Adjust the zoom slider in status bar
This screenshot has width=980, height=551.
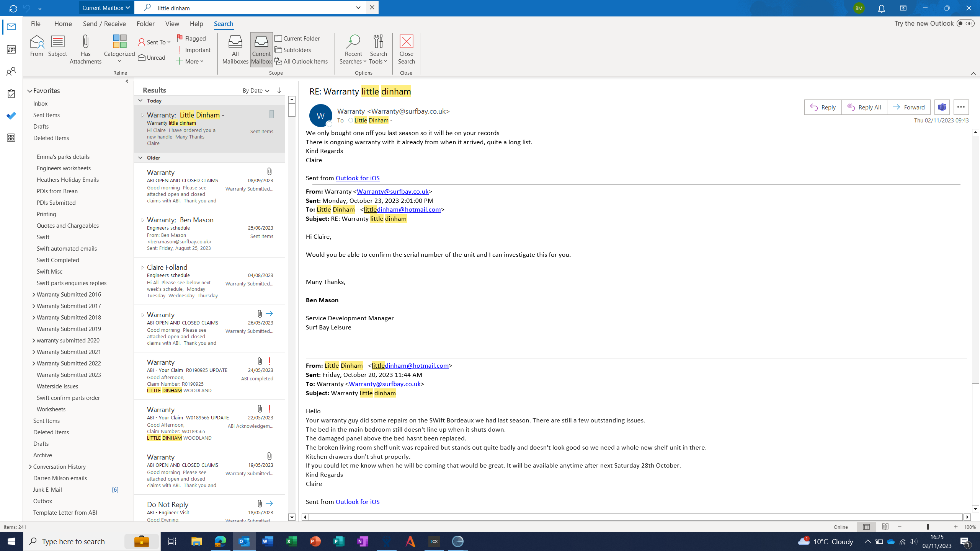coord(928,527)
